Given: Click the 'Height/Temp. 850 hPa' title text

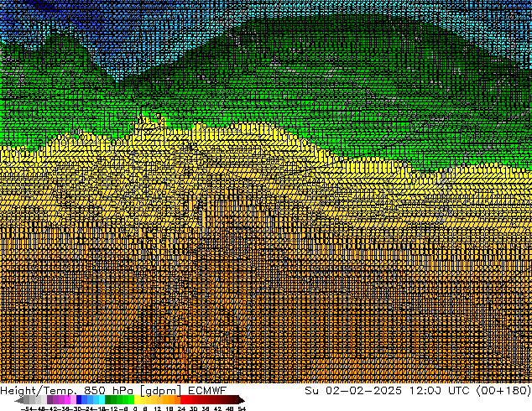Looking at the screenshot, I should pos(66,391).
